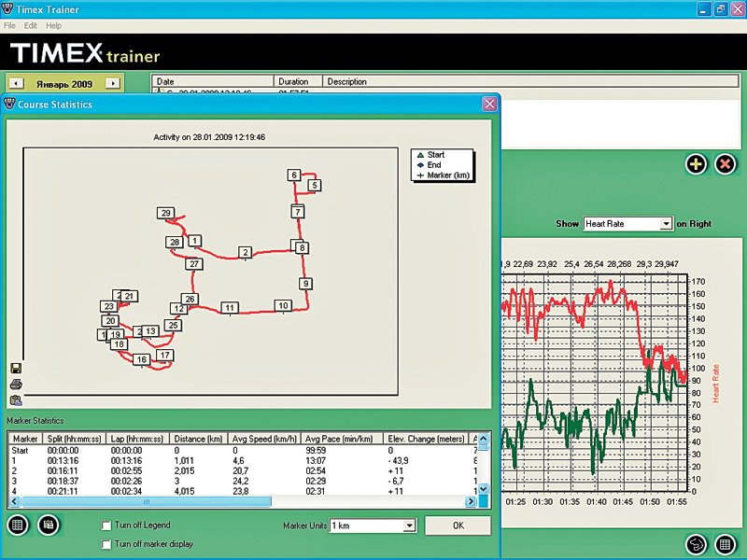Viewport: 747px width, 560px height.
Task: Click the horizontal scrollbar thumb in Marker Statistics
Action: (x=147, y=501)
